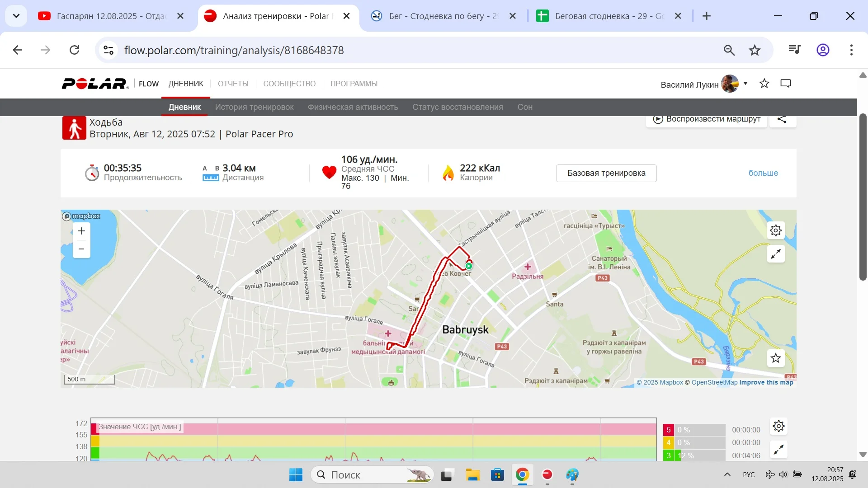Image resolution: width=868 pixels, height=488 pixels.
Task: Switch to История тренировок tab
Action: coord(254,107)
